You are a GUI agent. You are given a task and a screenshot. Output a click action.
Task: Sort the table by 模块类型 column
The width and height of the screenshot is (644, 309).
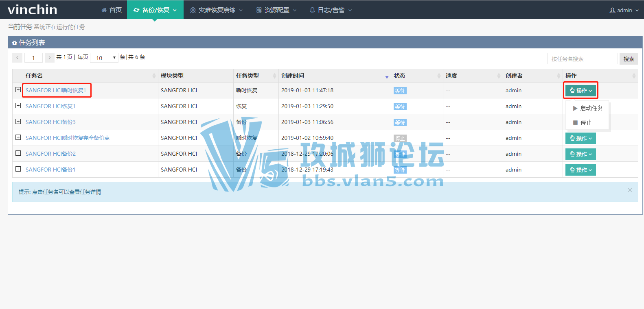click(196, 76)
